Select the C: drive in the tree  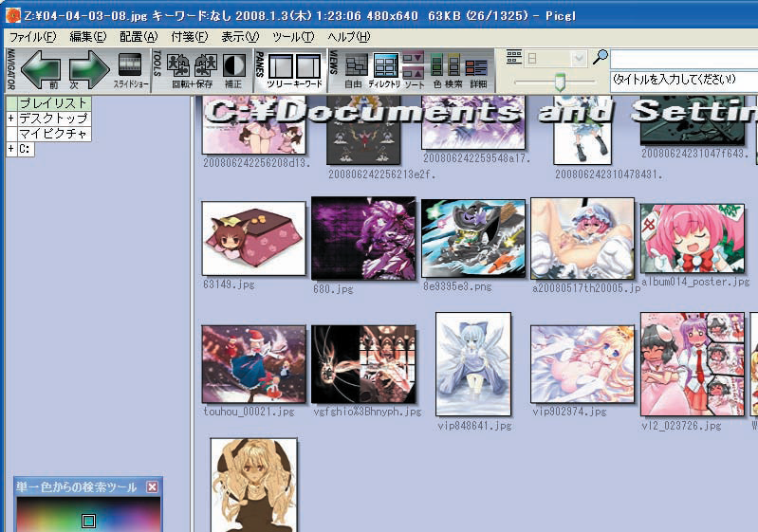(x=25, y=149)
